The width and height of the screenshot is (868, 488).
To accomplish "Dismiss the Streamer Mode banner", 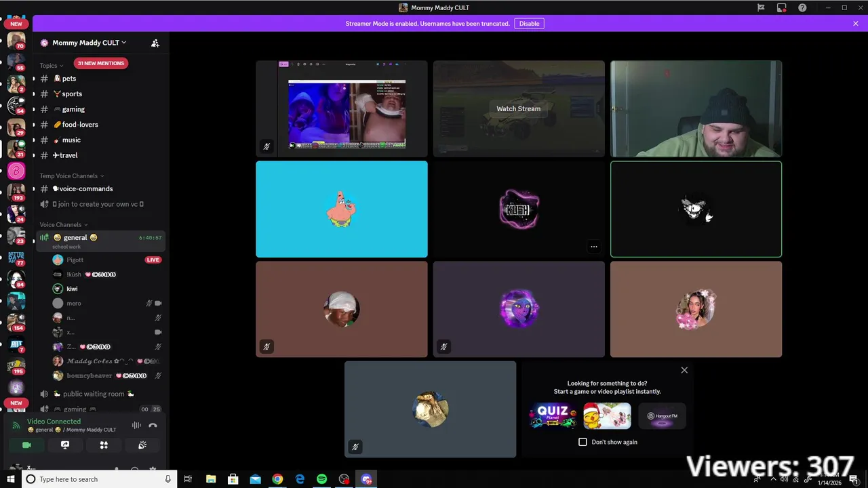I will 856,24.
